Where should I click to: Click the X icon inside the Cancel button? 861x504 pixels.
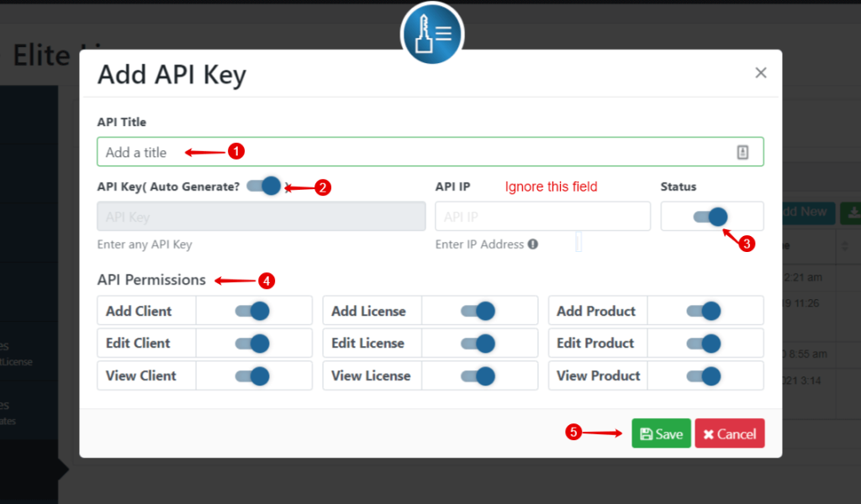[x=709, y=434]
